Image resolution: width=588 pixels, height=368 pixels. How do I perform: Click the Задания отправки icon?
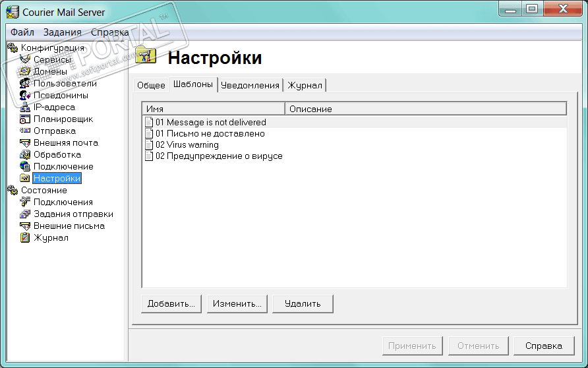tap(25, 214)
